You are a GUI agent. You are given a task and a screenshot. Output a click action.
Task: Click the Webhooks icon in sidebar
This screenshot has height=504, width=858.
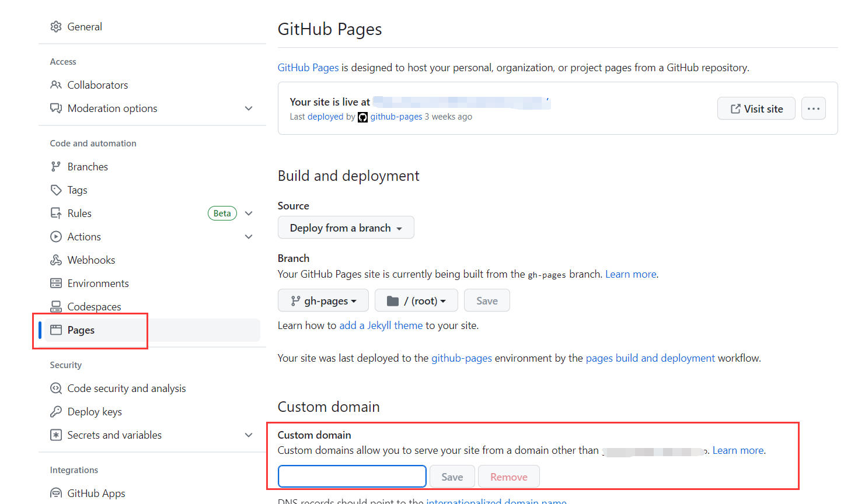pyautogui.click(x=56, y=260)
